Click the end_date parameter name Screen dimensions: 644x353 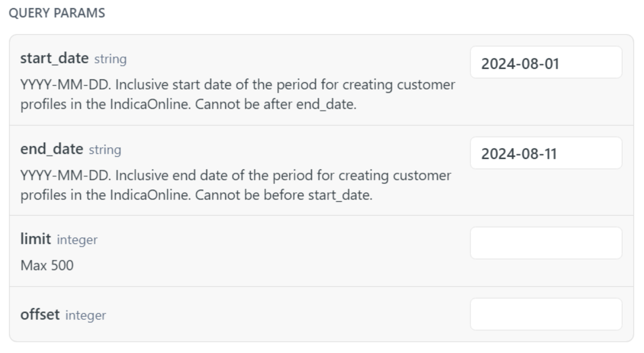point(52,150)
